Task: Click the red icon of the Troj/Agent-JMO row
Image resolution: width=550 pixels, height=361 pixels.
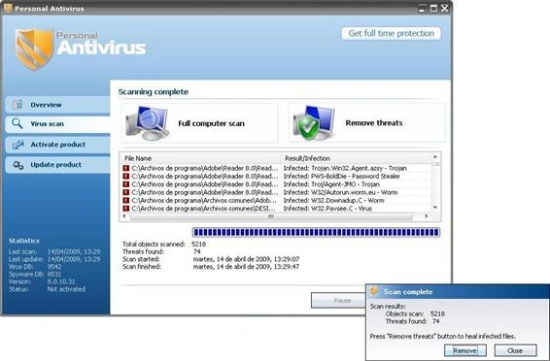Action: point(126,185)
